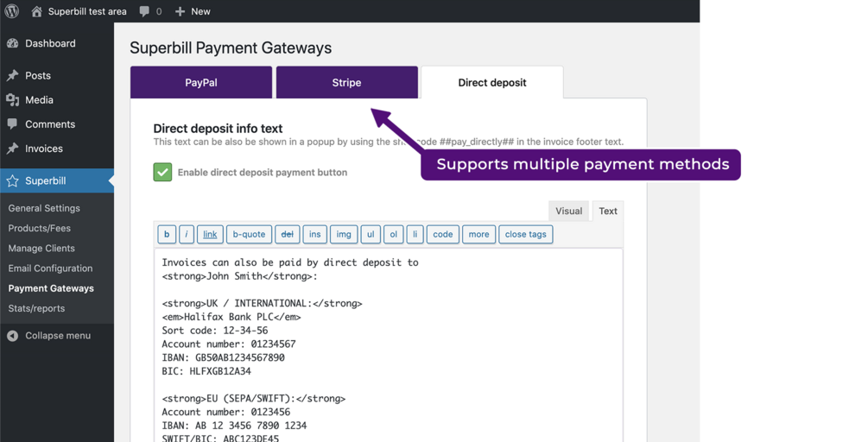Click the plus New button in admin bar
Screen dimensions: 868x442
tap(193, 11)
